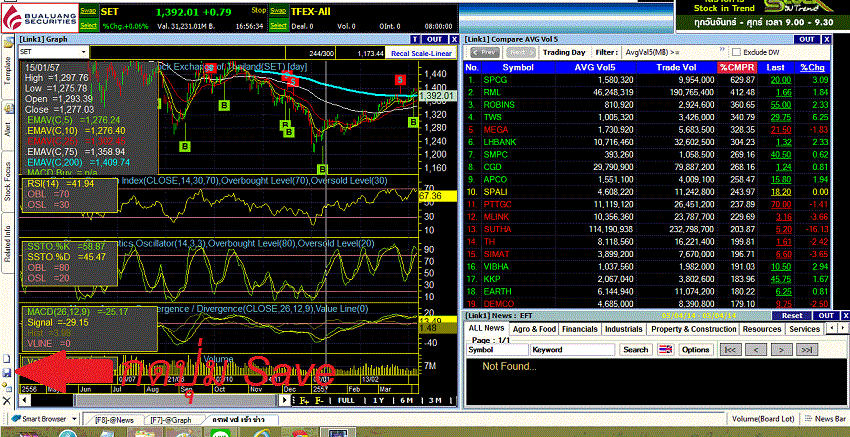Click the Save template disk icon

tap(7, 372)
